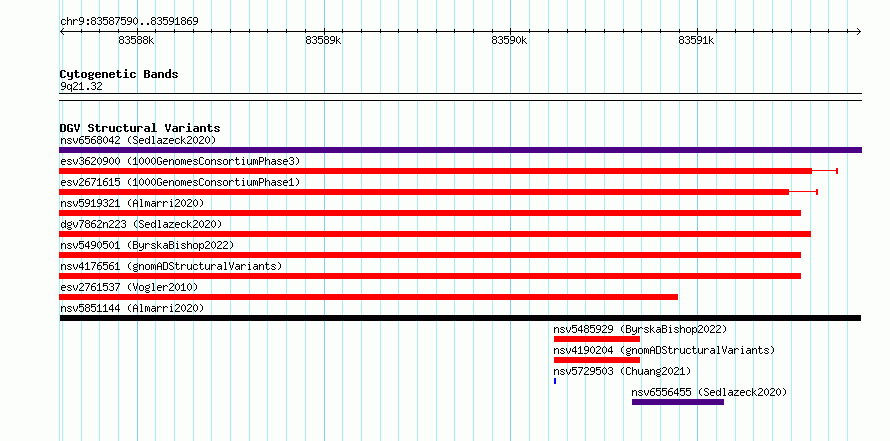Click the dgv7862n223 red variant bar
This screenshot has height=441, width=890.
tap(435, 234)
